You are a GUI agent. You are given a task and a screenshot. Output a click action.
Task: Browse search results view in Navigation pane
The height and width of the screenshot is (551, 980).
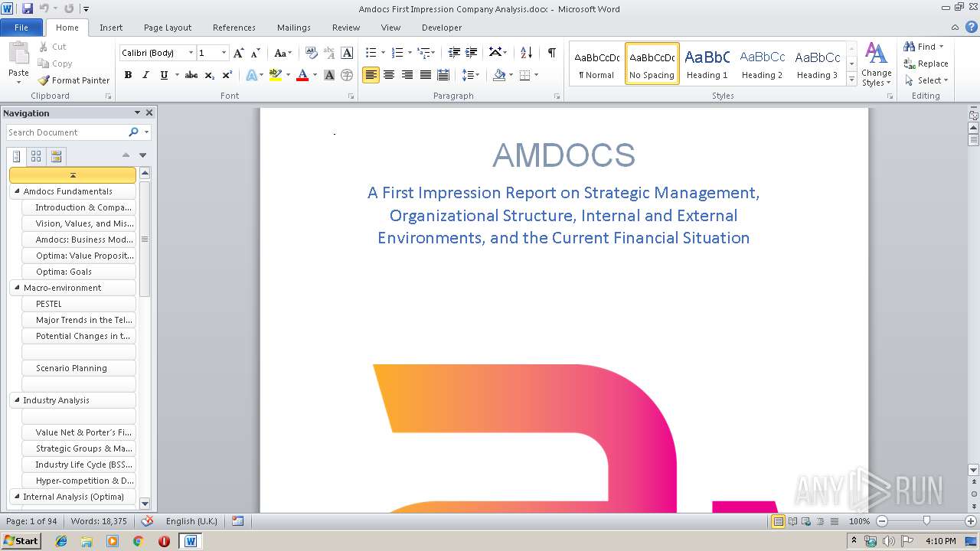(56, 156)
